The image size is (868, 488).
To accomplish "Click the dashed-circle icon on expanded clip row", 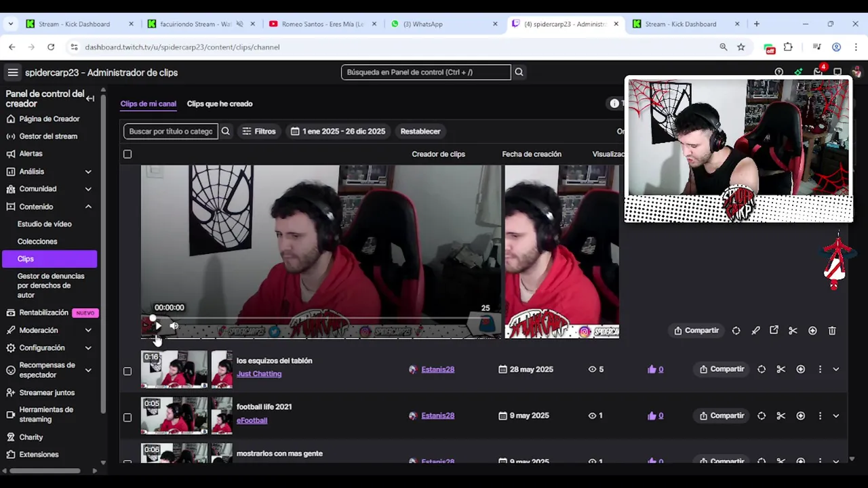I will pos(736,331).
